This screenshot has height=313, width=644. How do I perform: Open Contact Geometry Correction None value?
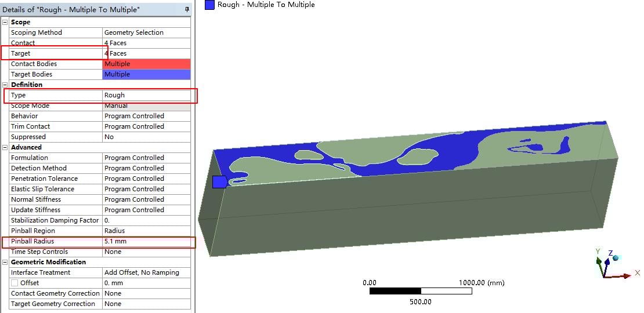tap(146, 294)
